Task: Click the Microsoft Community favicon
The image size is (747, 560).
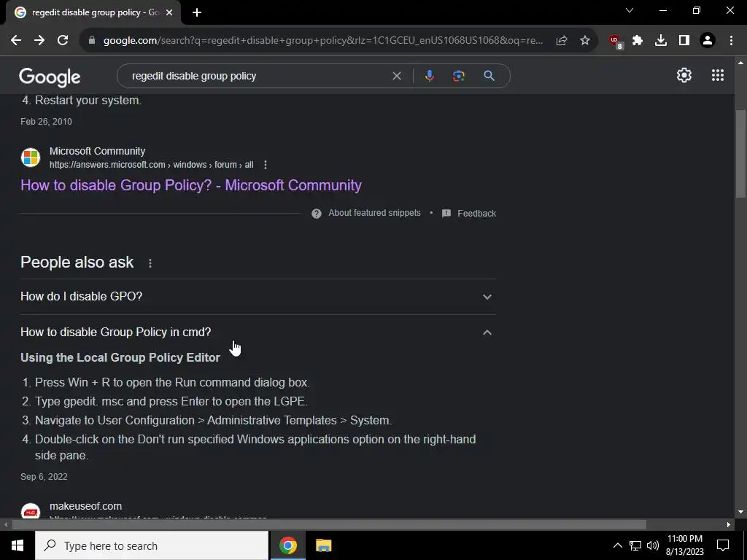Action: pyautogui.click(x=31, y=157)
